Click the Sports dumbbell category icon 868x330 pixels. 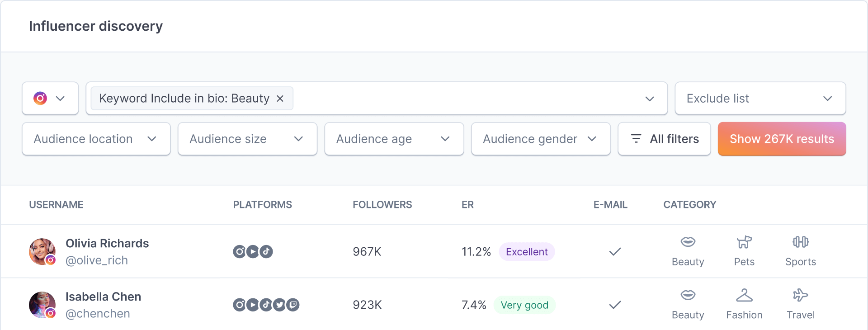pyautogui.click(x=800, y=242)
